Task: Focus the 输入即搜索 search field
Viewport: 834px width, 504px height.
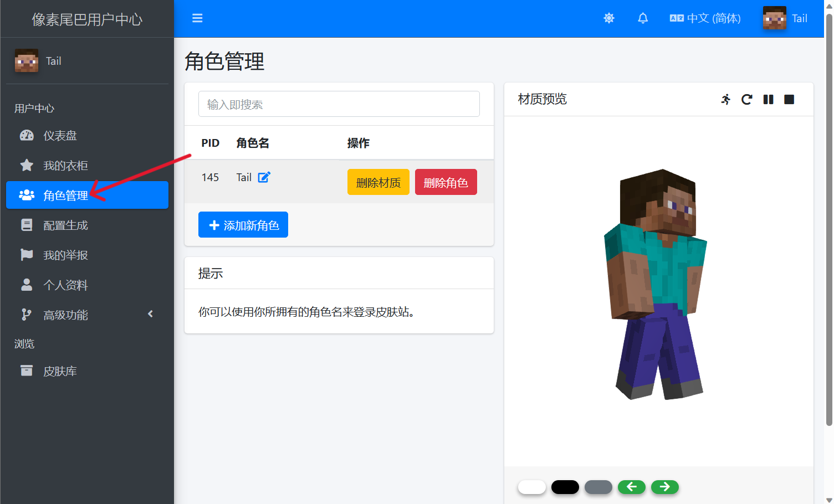Action: tap(339, 104)
